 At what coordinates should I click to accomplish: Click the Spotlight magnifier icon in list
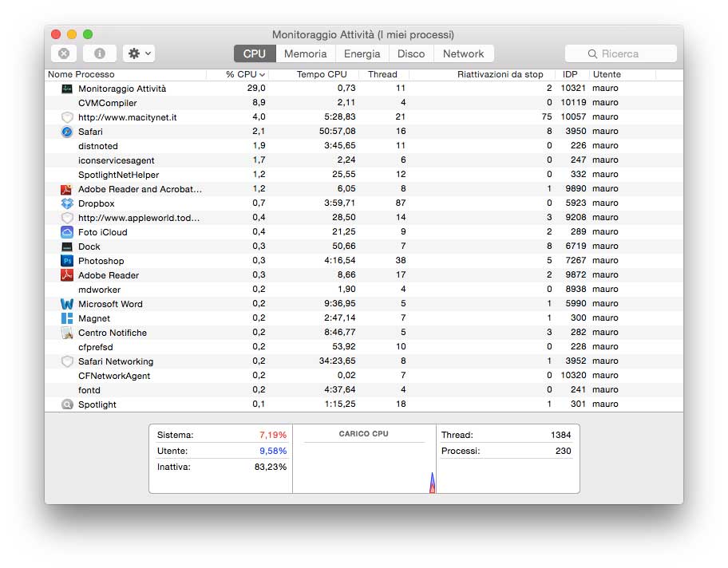[x=67, y=404]
